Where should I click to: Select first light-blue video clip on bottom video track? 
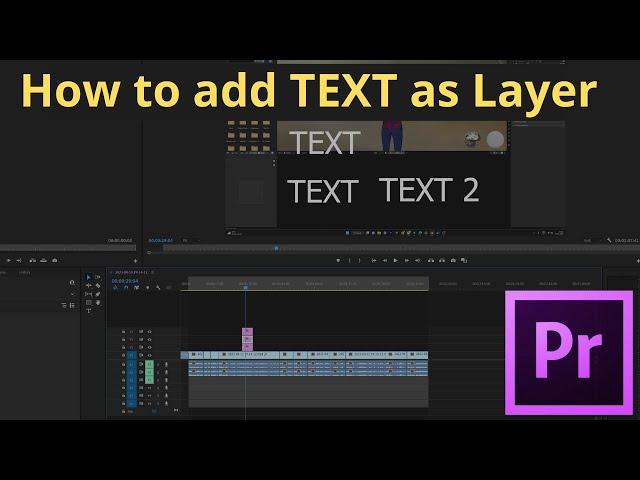tap(196, 355)
